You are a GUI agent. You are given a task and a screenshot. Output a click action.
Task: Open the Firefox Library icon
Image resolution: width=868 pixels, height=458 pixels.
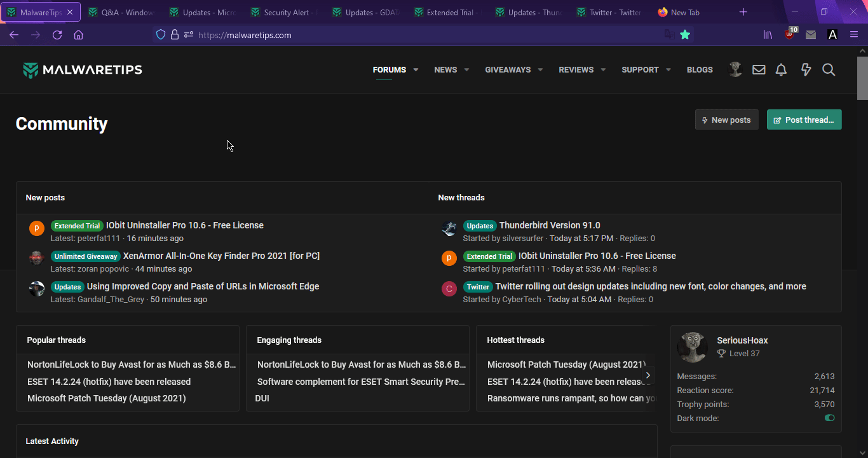coord(768,35)
